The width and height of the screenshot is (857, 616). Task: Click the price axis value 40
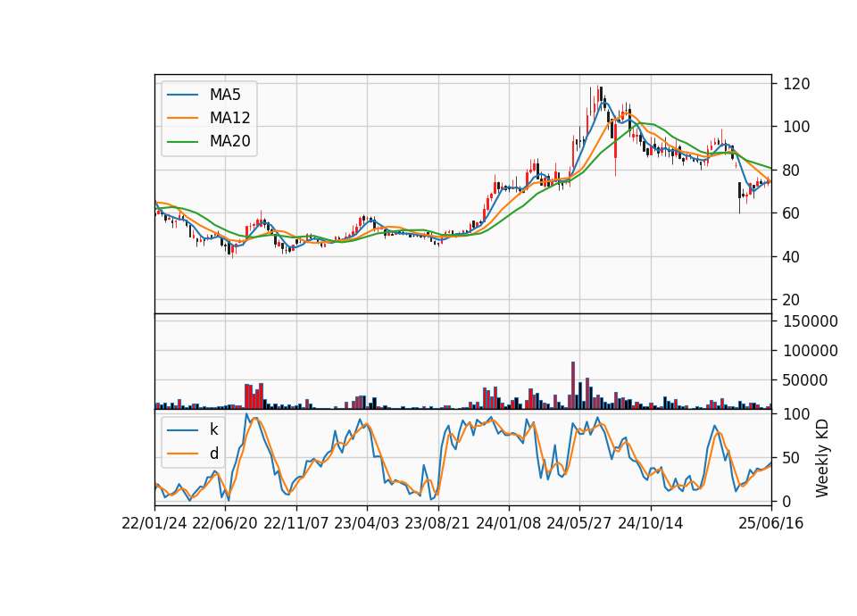(x=792, y=256)
